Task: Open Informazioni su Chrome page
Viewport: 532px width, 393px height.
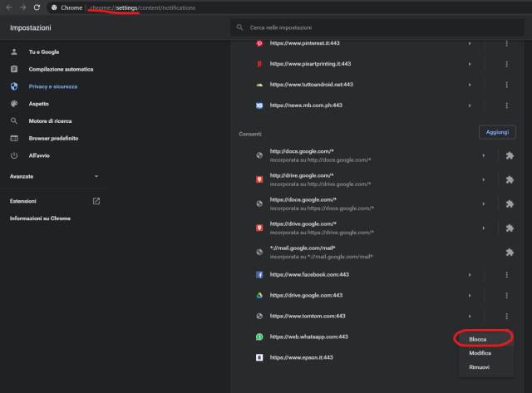Action: 40,218
